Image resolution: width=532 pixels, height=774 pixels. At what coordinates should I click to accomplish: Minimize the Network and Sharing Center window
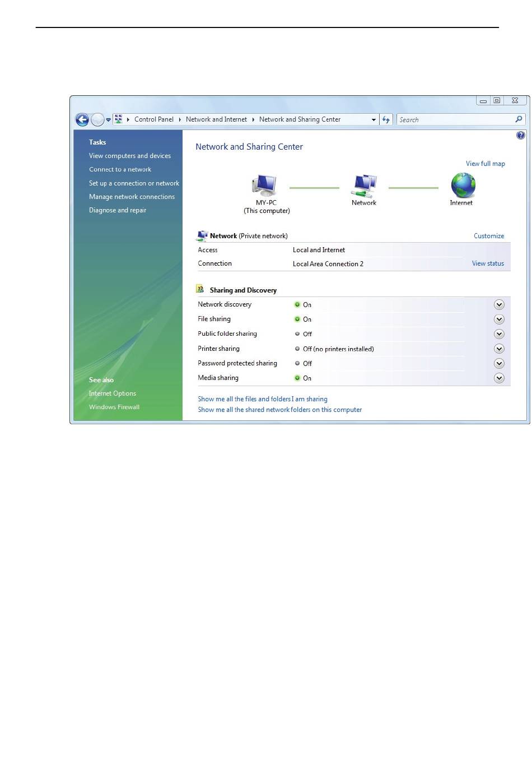pyautogui.click(x=483, y=101)
